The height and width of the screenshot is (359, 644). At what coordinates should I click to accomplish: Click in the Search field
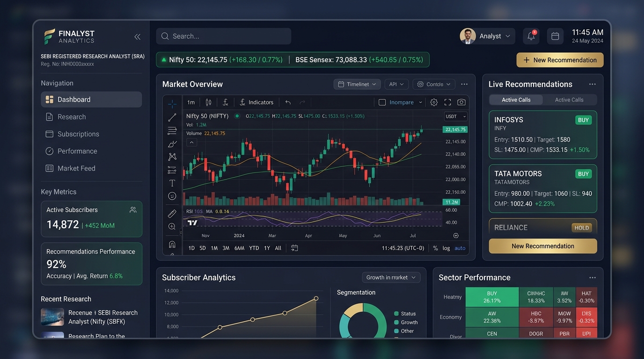coord(224,36)
